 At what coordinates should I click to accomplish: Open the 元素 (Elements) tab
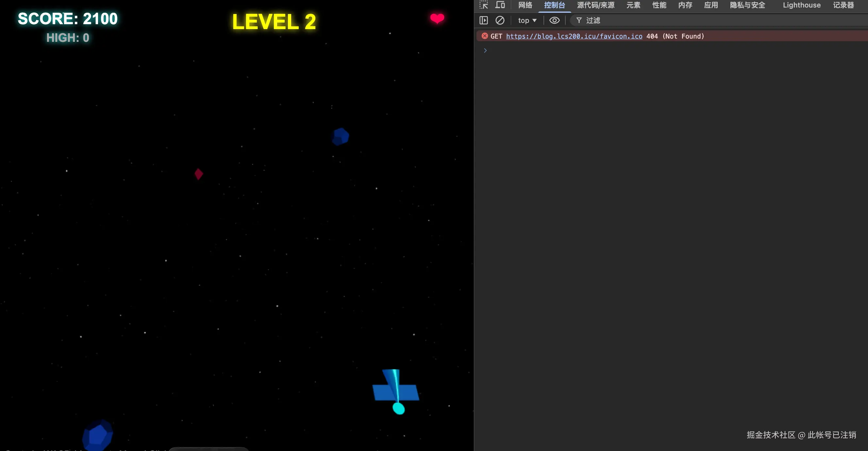(x=633, y=5)
